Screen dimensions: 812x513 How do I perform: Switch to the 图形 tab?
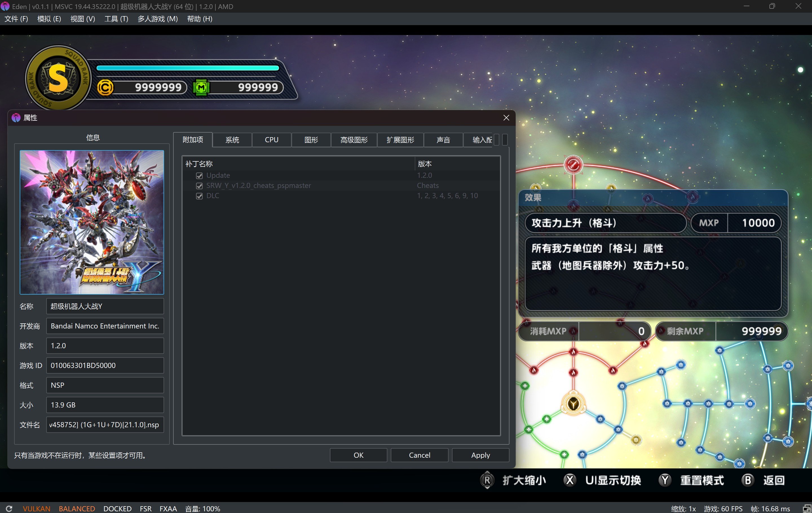pos(311,140)
